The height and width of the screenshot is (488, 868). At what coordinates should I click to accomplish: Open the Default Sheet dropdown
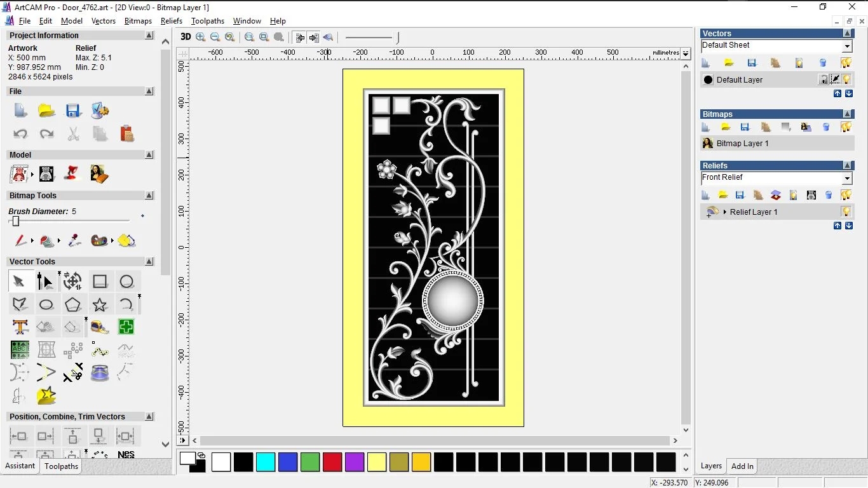point(847,46)
